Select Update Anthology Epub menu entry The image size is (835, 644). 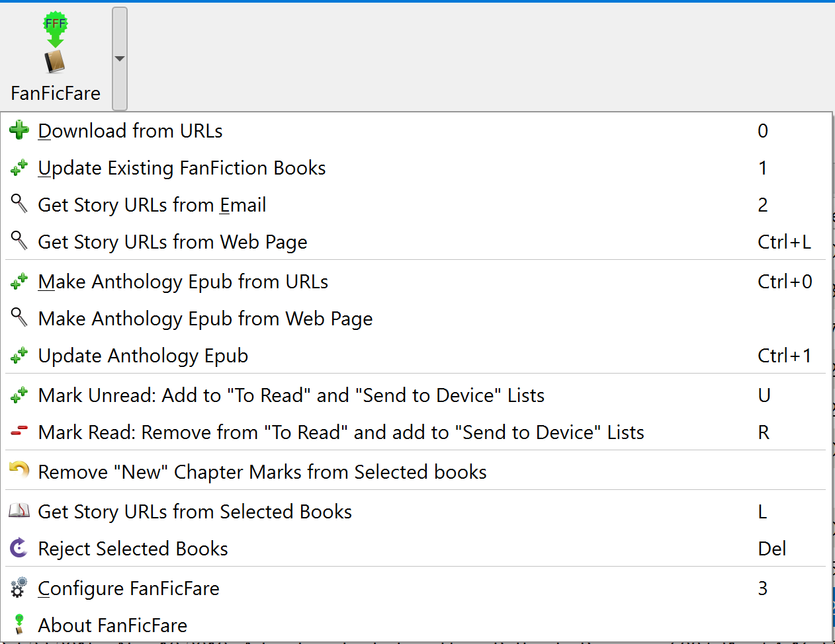click(x=143, y=356)
